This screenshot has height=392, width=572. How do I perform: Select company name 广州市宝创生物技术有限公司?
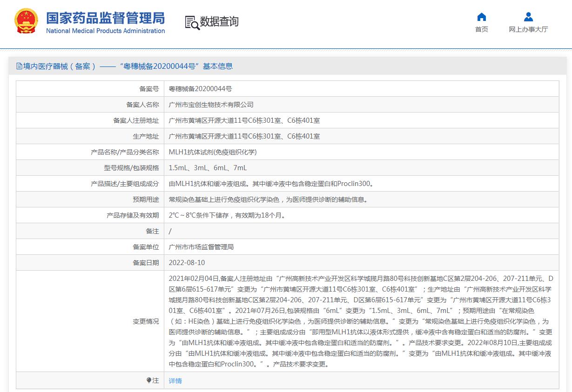211,105
